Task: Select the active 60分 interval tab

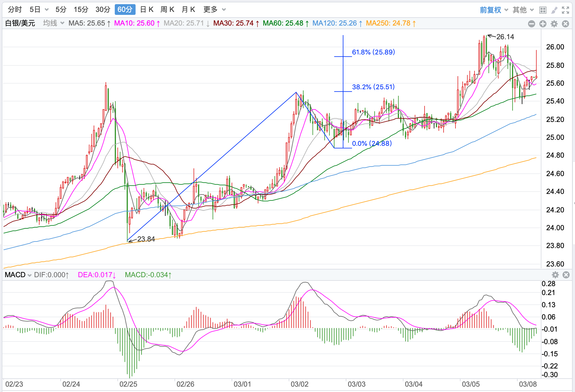Action: [125, 10]
